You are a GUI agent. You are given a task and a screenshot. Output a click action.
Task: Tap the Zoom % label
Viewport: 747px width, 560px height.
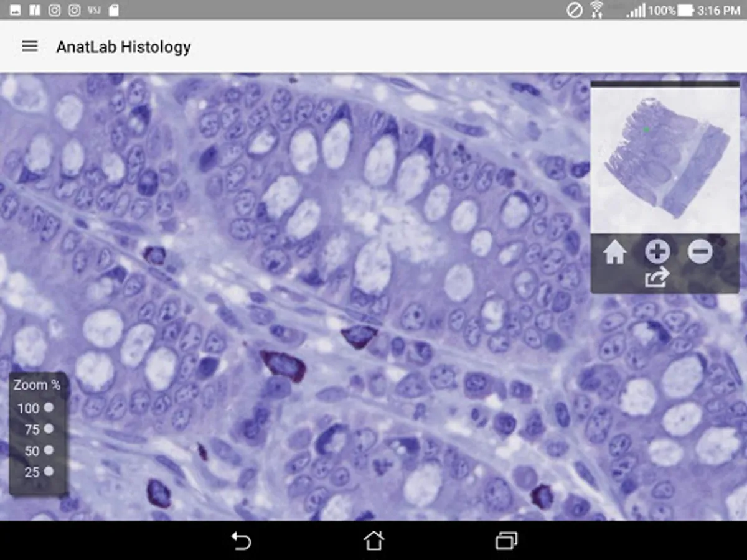[37, 385]
